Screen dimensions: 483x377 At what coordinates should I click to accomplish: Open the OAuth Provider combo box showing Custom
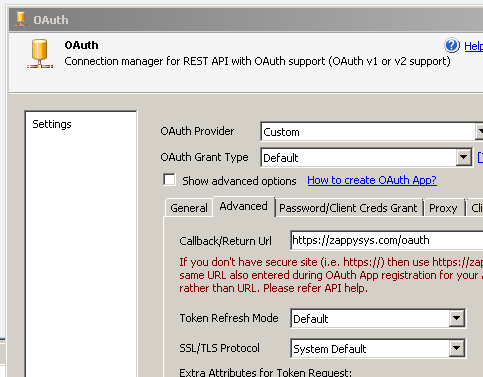pos(371,132)
